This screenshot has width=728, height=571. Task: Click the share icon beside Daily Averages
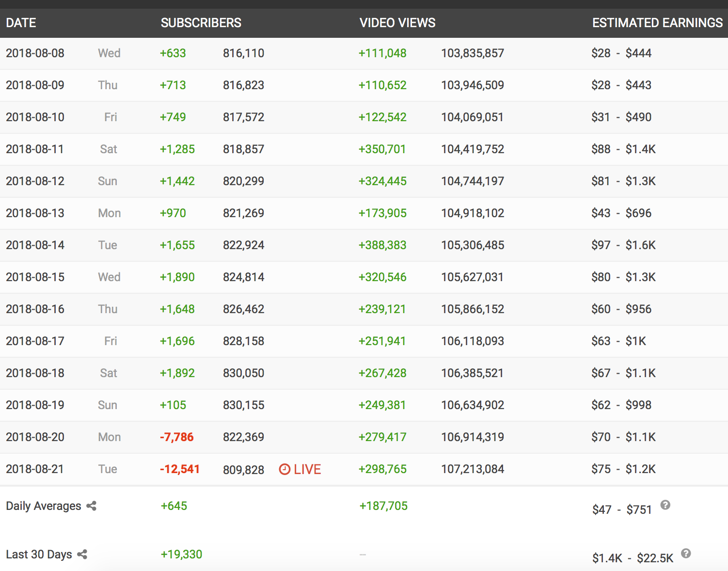click(x=91, y=506)
